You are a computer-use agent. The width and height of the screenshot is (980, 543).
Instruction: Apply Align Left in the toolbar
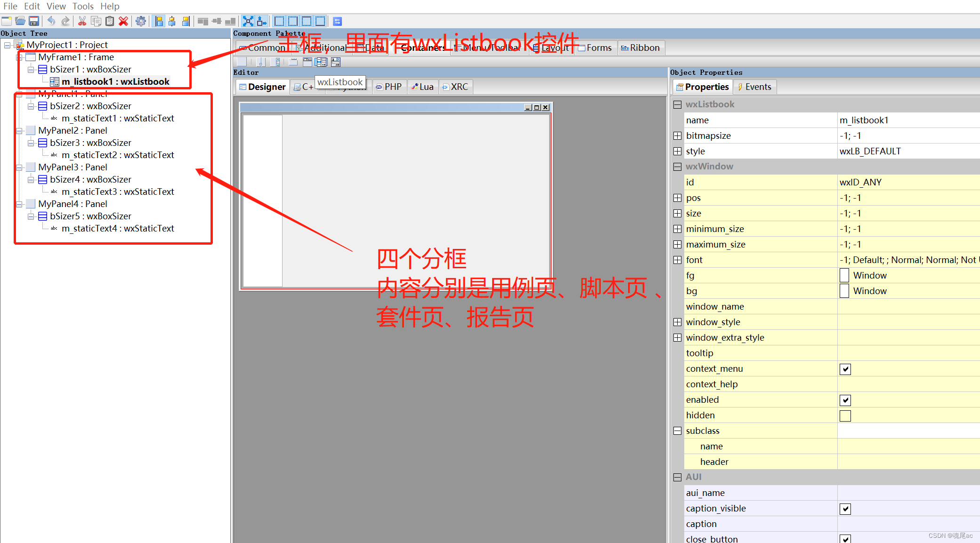coord(159,21)
